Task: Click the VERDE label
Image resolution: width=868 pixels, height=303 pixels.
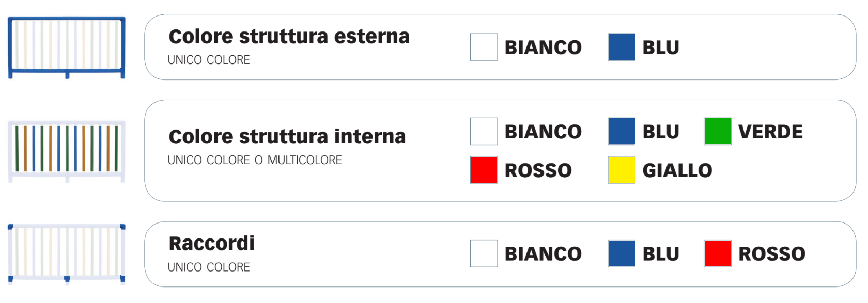Action: pos(770,132)
